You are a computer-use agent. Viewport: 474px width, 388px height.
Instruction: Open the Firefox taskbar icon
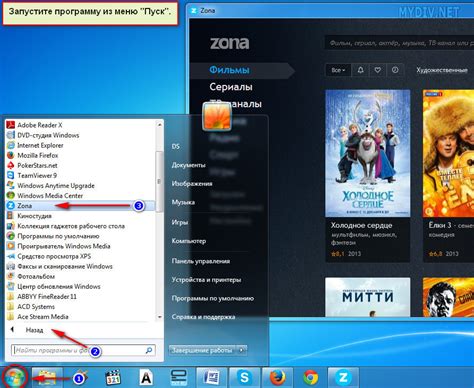click(x=277, y=378)
